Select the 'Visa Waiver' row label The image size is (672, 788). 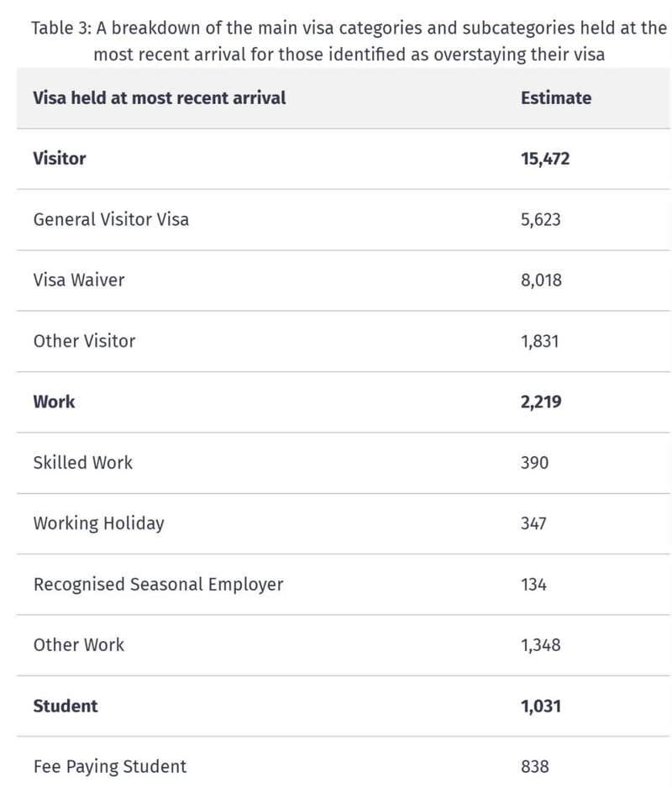point(79,280)
